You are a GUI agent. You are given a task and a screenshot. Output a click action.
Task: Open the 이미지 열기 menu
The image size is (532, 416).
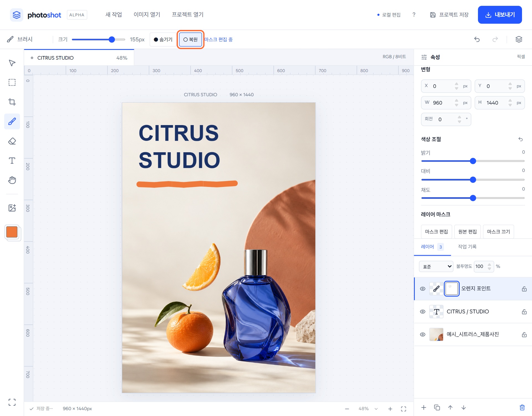(147, 15)
